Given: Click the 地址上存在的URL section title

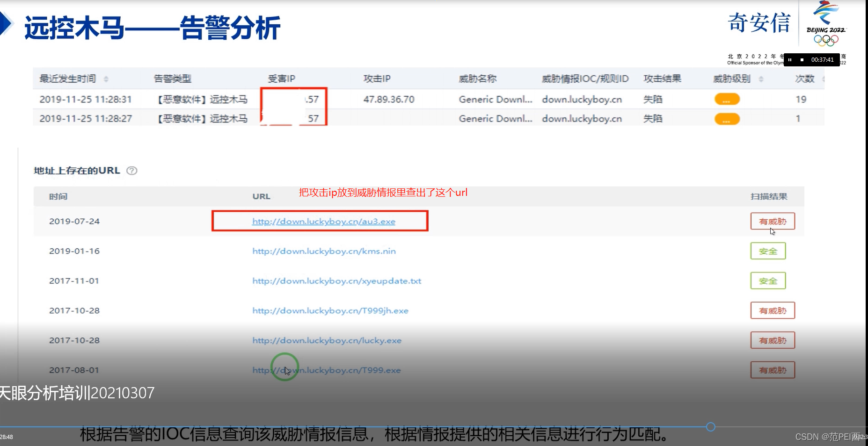Looking at the screenshot, I should pyautogui.click(x=77, y=171).
